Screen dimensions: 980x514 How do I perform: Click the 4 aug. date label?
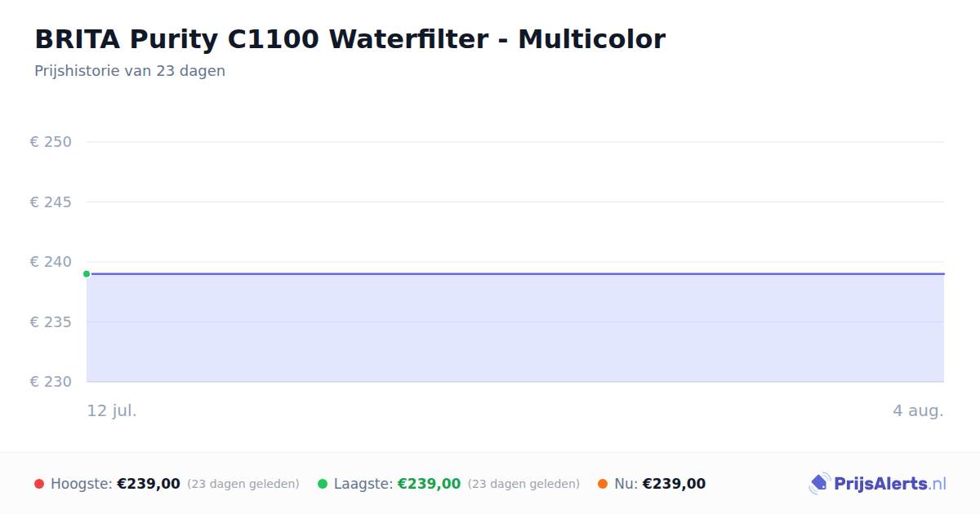918,410
